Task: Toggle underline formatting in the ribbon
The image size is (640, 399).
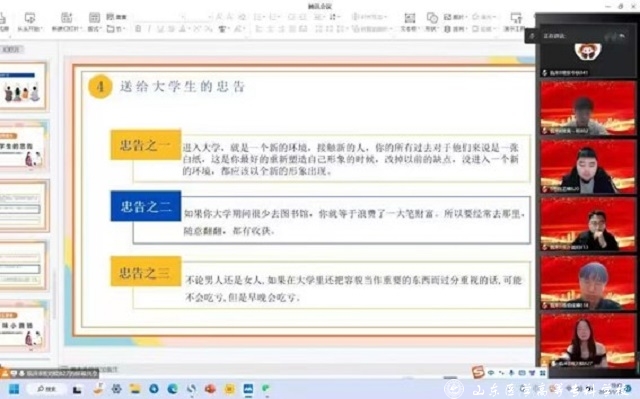Action: click(160, 29)
